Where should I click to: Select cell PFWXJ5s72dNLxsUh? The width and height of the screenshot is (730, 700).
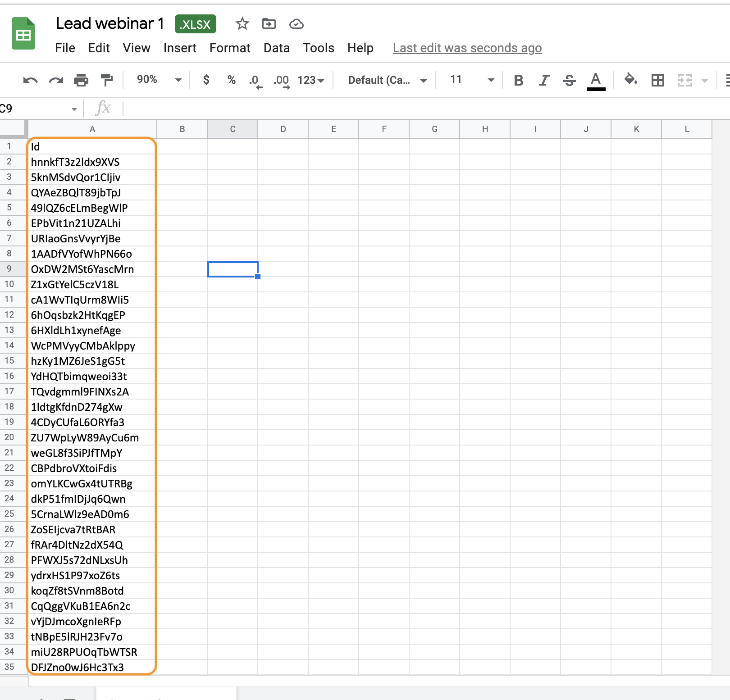pos(92,560)
